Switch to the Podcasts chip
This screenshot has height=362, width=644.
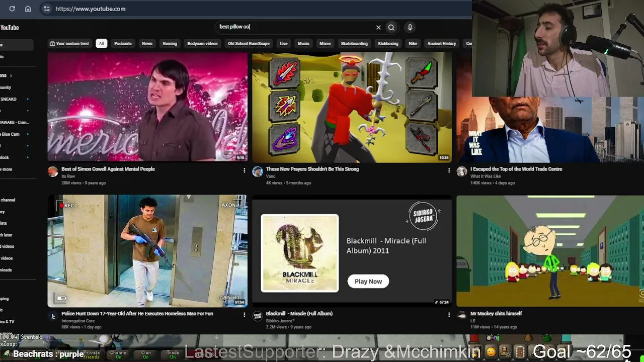tap(123, 43)
